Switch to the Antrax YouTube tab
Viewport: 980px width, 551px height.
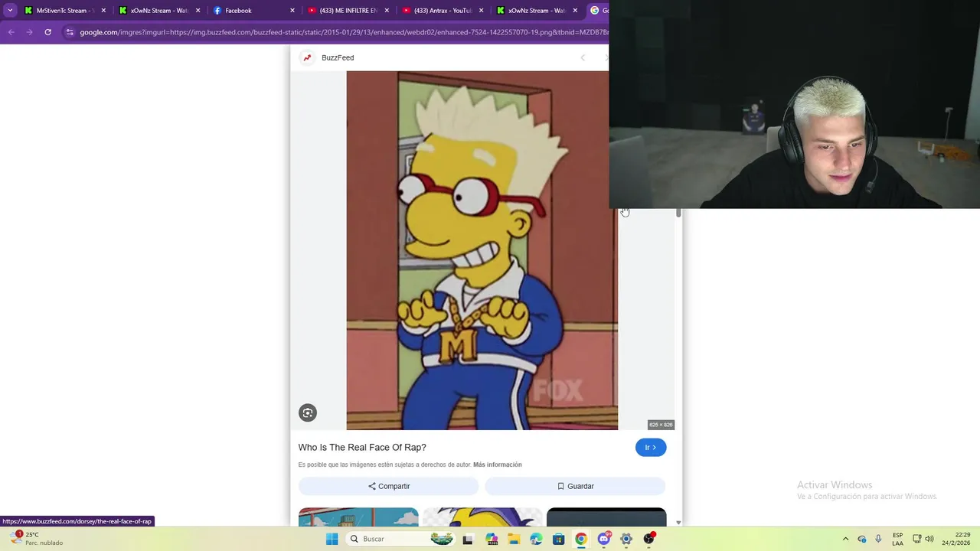click(x=442, y=11)
